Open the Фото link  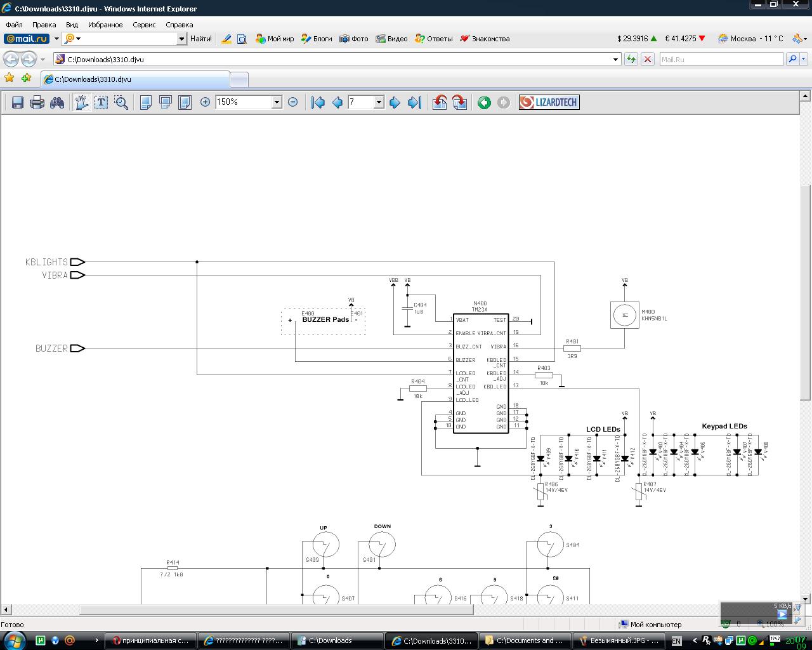tap(354, 39)
